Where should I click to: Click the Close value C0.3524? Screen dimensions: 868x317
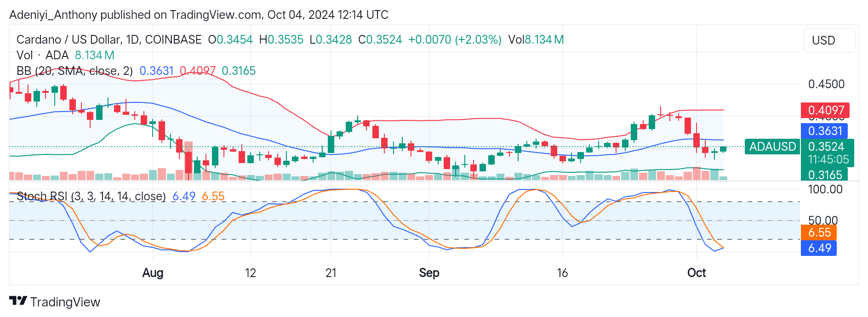click(x=380, y=40)
